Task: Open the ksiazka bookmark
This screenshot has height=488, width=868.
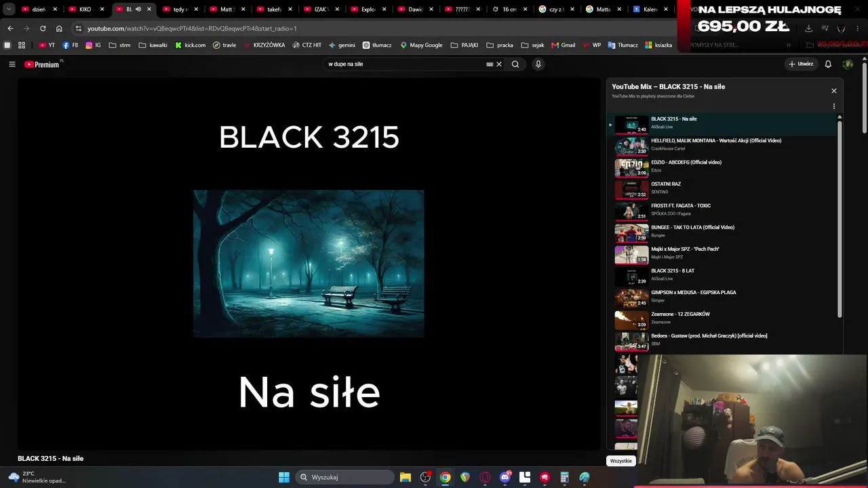Action: click(x=658, y=45)
